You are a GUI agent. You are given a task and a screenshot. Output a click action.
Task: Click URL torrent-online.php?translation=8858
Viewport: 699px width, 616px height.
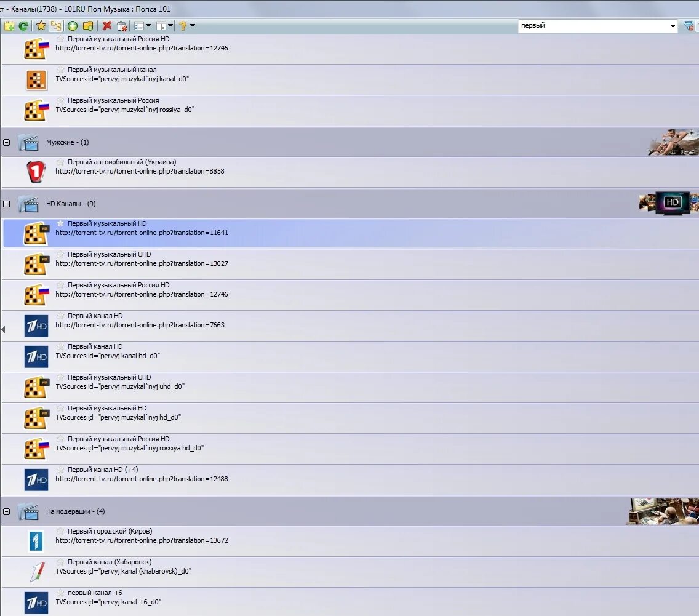pyautogui.click(x=140, y=172)
